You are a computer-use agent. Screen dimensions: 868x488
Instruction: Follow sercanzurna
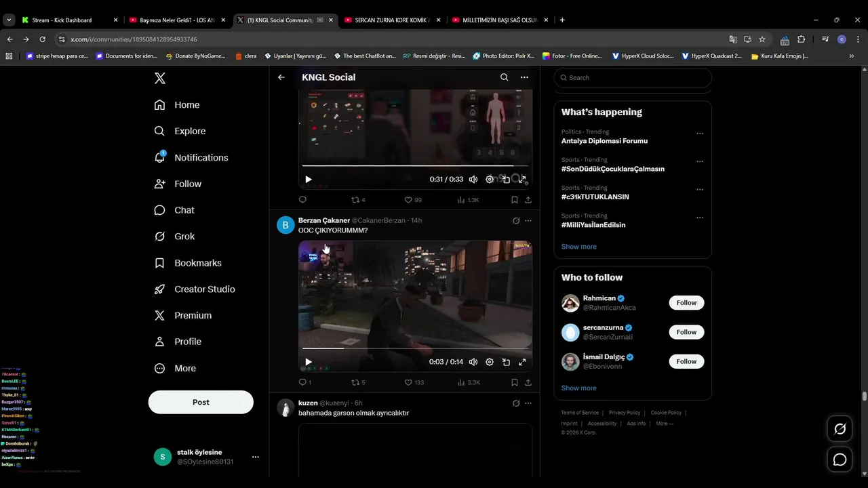pyautogui.click(x=686, y=332)
